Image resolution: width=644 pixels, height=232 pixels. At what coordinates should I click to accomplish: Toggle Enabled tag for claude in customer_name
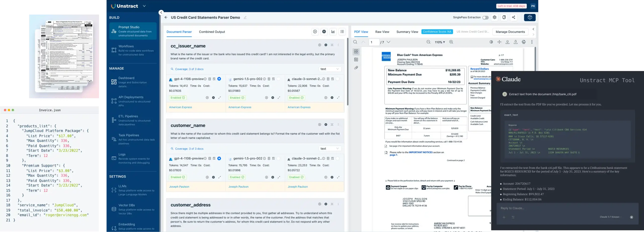(296, 177)
